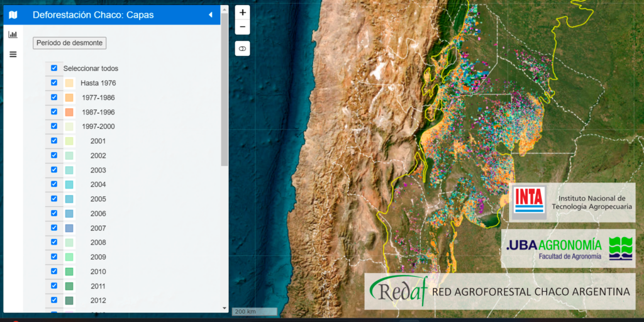This screenshot has height=322, width=644.
Task: Click the Redaf logo
Action: point(397,291)
